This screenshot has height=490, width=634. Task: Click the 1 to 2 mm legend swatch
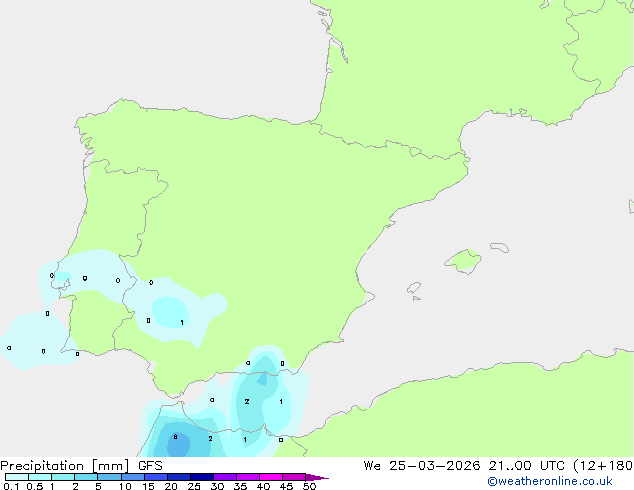(63, 477)
